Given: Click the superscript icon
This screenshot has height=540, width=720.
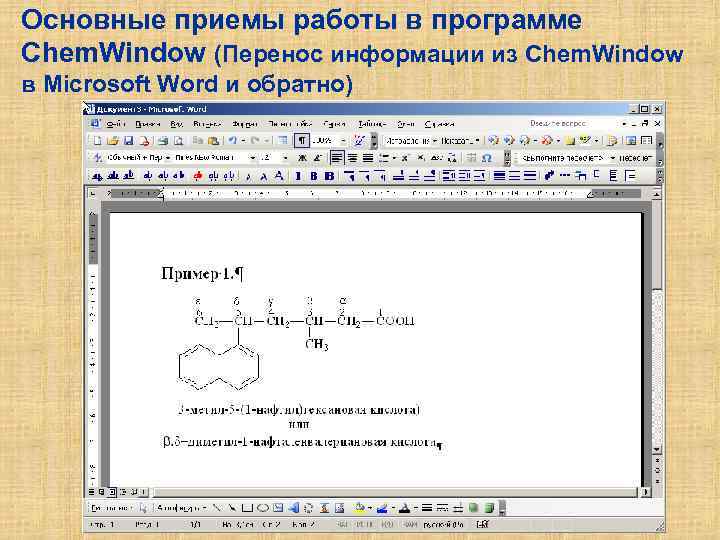Looking at the screenshot, I should point(405,158).
